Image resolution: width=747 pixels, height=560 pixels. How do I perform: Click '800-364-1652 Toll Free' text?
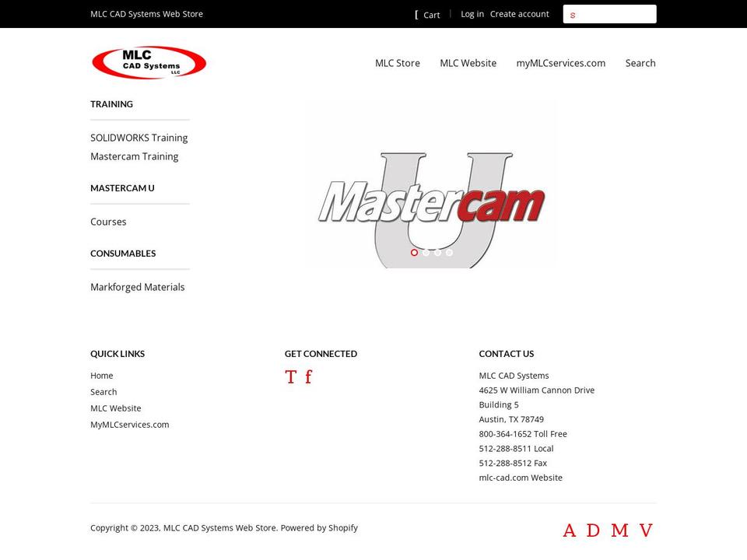[523, 434]
